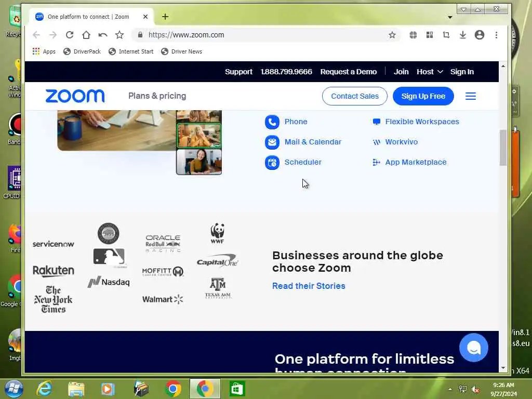Screen dimensions: 532x399
Task: Open the browser profile account icon
Action: (480, 35)
